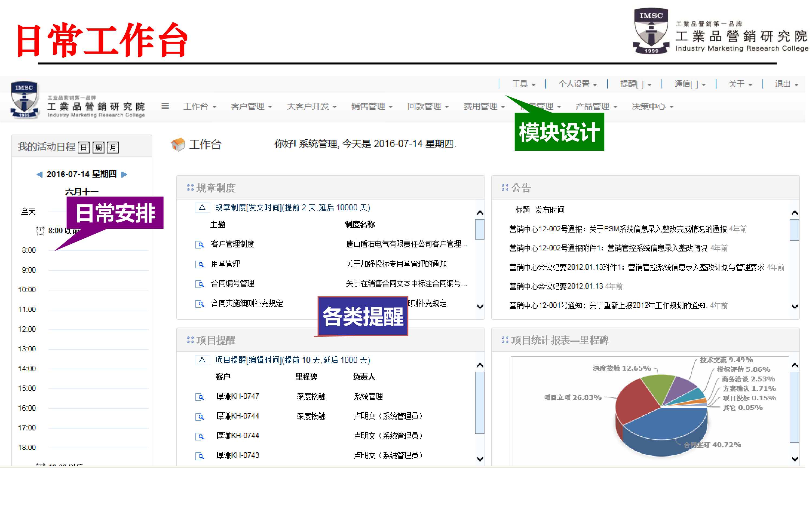This screenshot has width=812, height=523.
Task: Click the alarm icon on 项目提醒[编辑时间]
Action: [202, 360]
